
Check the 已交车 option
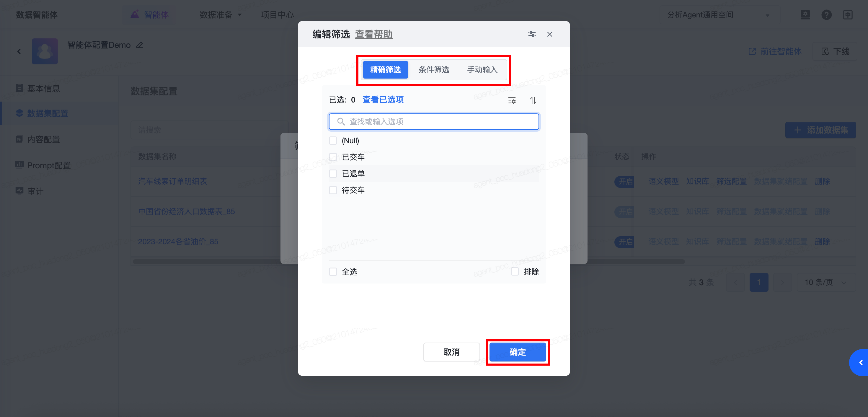point(333,157)
